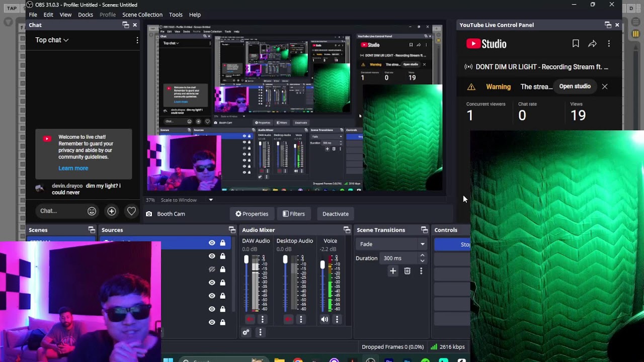Open File Explorer from the taskbar
644x362 pixels.
[x=279, y=360]
